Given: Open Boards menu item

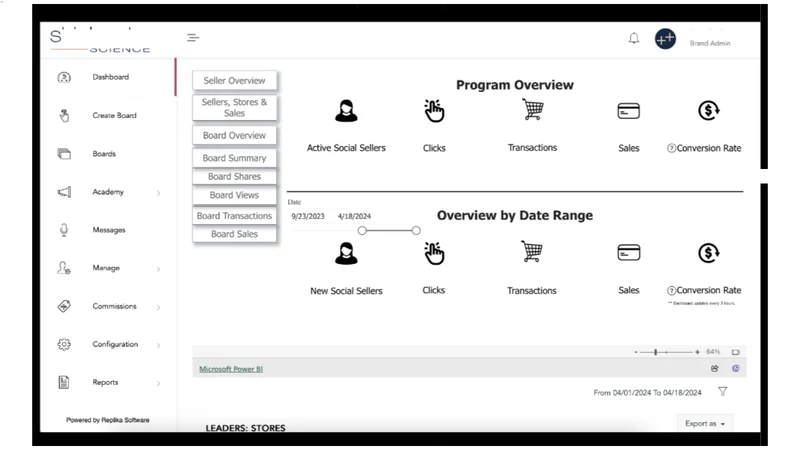Looking at the screenshot, I should pyautogui.click(x=104, y=154).
